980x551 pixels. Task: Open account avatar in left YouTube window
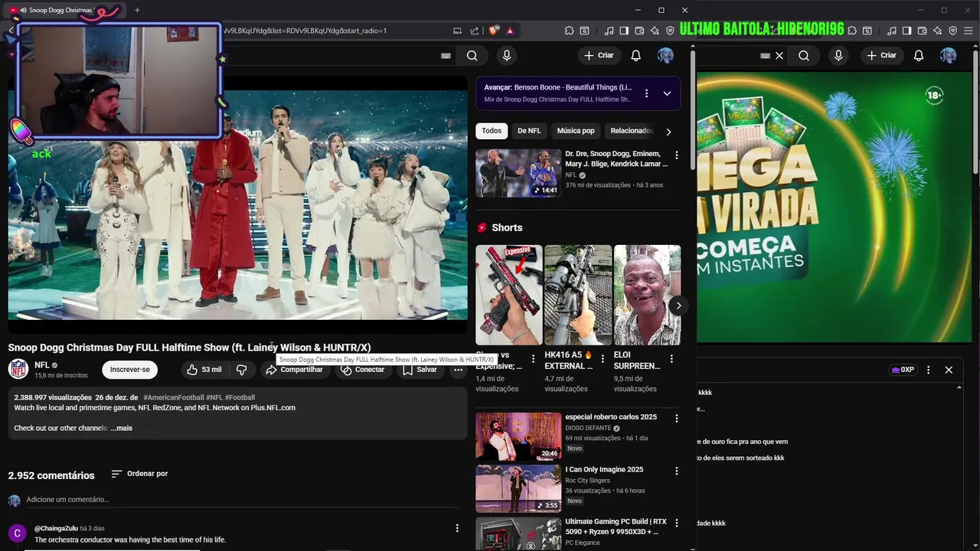665,55
